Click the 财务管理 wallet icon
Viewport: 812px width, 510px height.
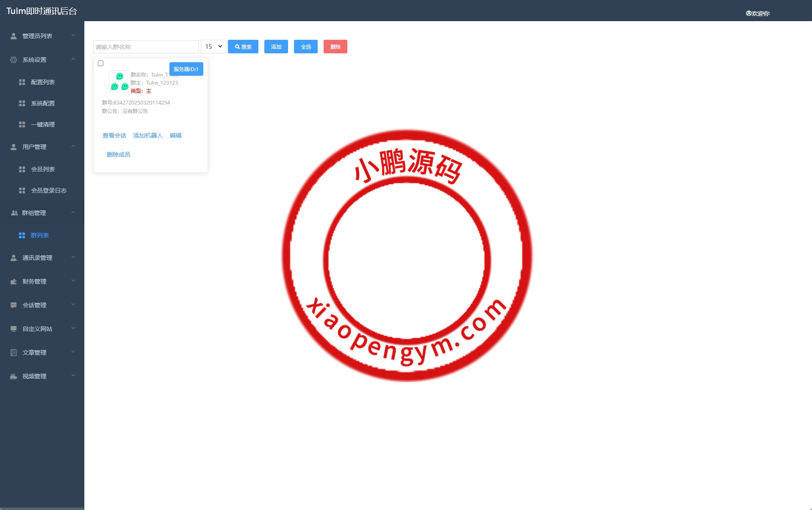click(14, 281)
